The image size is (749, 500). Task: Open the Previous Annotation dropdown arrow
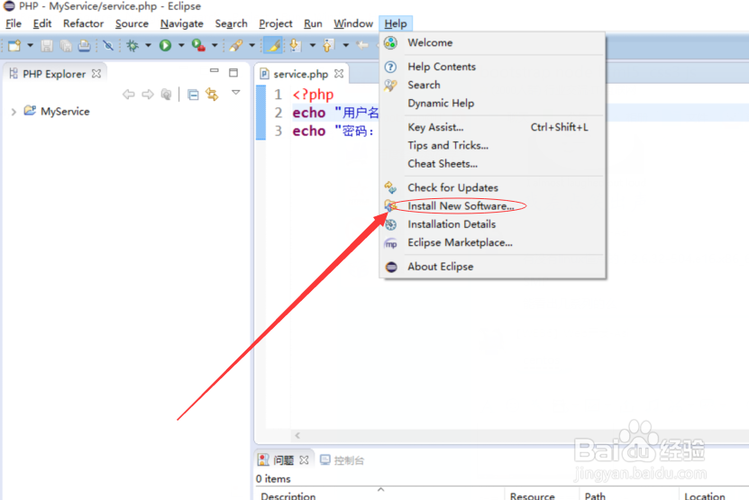pyautogui.click(x=345, y=45)
